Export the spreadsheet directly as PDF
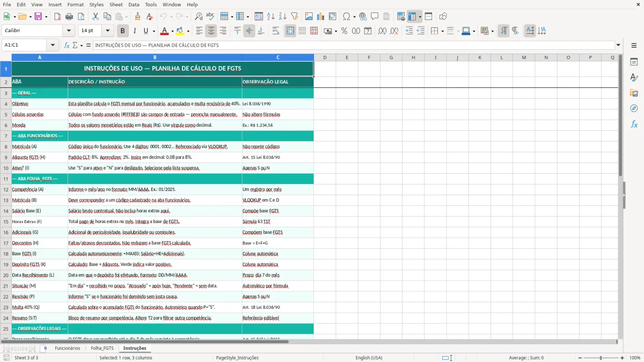This screenshot has width=644, height=362. (57, 16)
